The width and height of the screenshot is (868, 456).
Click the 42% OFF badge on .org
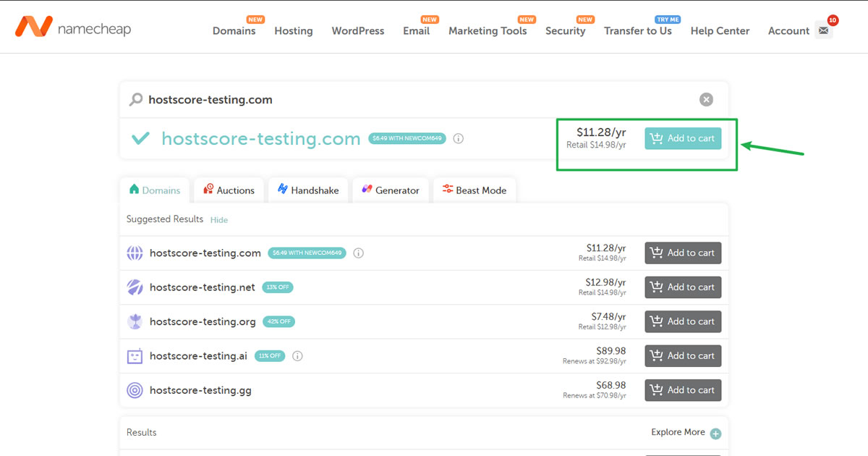(x=278, y=321)
